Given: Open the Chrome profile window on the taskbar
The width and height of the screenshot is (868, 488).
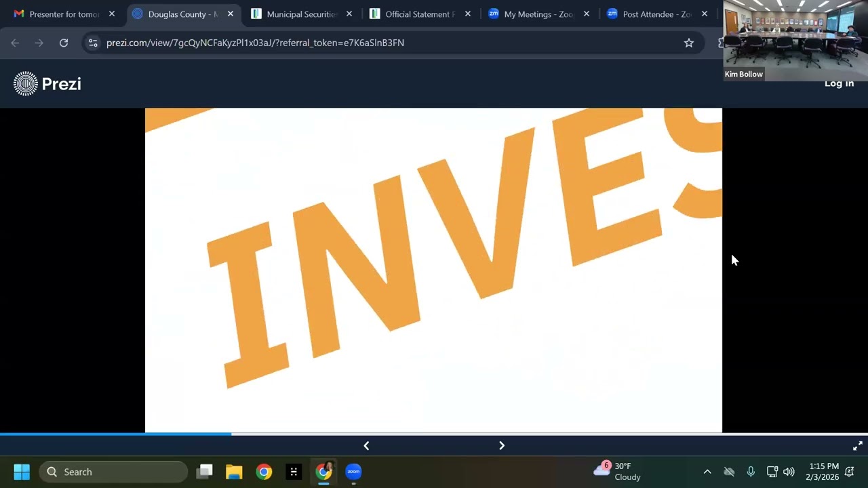Looking at the screenshot, I should (323, 472).
